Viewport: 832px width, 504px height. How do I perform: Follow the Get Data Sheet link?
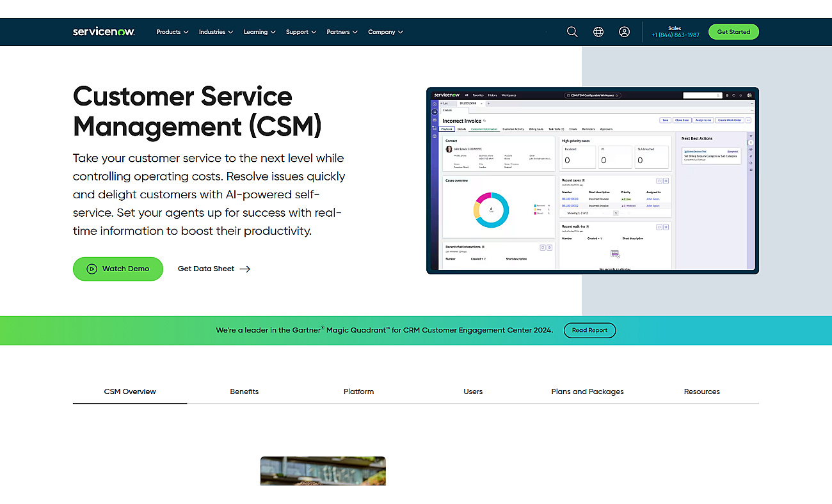point(214,269)
